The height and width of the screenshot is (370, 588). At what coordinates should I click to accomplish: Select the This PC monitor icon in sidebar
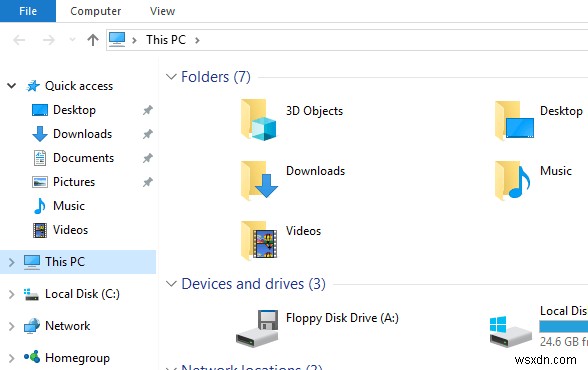click(32, 262)
